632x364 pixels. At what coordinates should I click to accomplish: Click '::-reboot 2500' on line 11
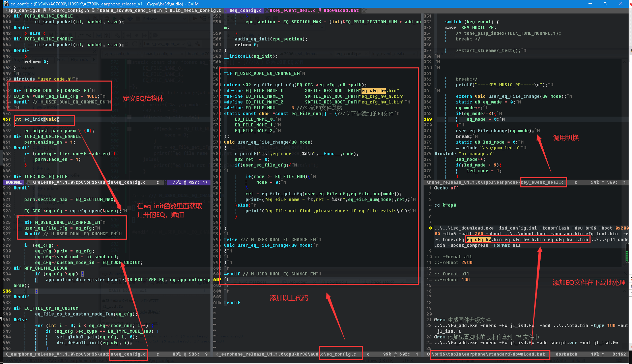point(453,263)
